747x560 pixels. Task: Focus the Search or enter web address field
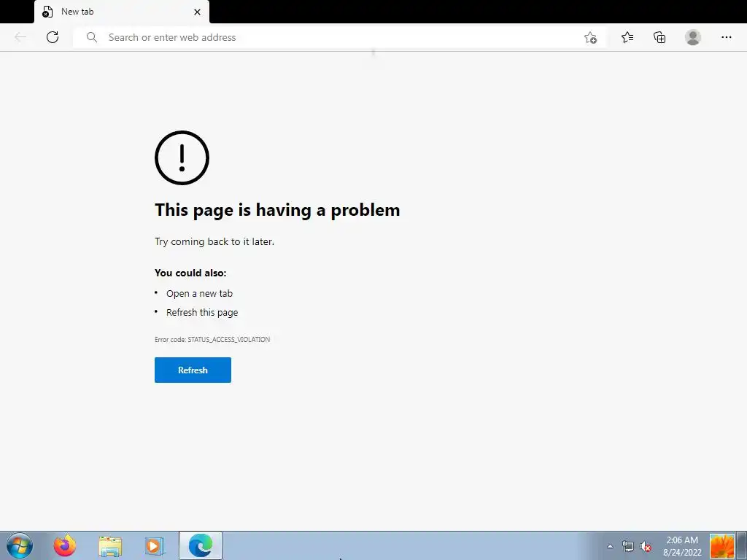[x=340, y=37]
